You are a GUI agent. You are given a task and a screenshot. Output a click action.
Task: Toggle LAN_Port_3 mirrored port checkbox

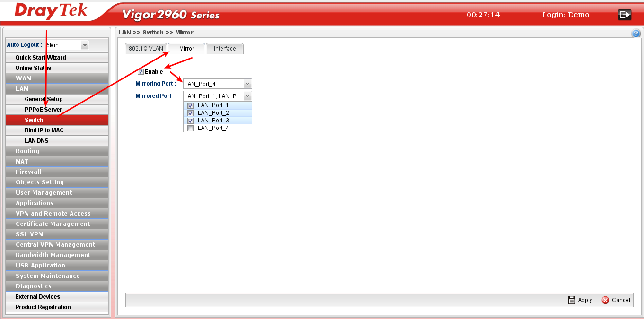click(190, 121)
